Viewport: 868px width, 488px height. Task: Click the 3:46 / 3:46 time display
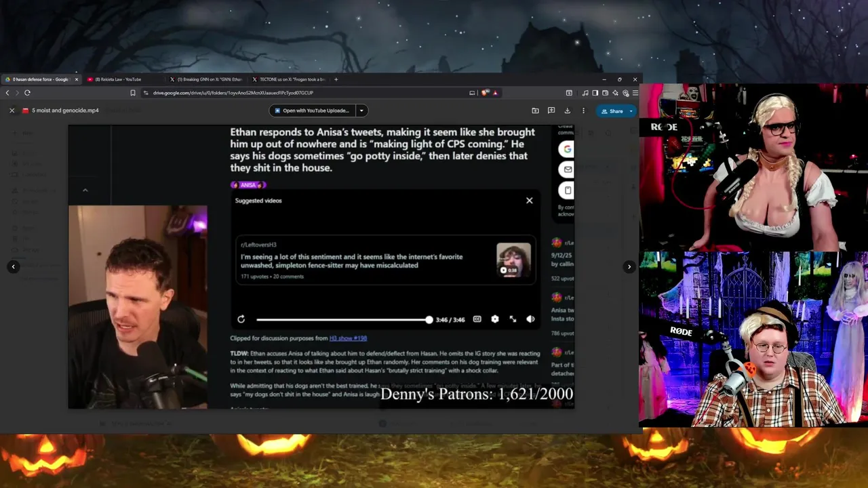click(450, 320)
